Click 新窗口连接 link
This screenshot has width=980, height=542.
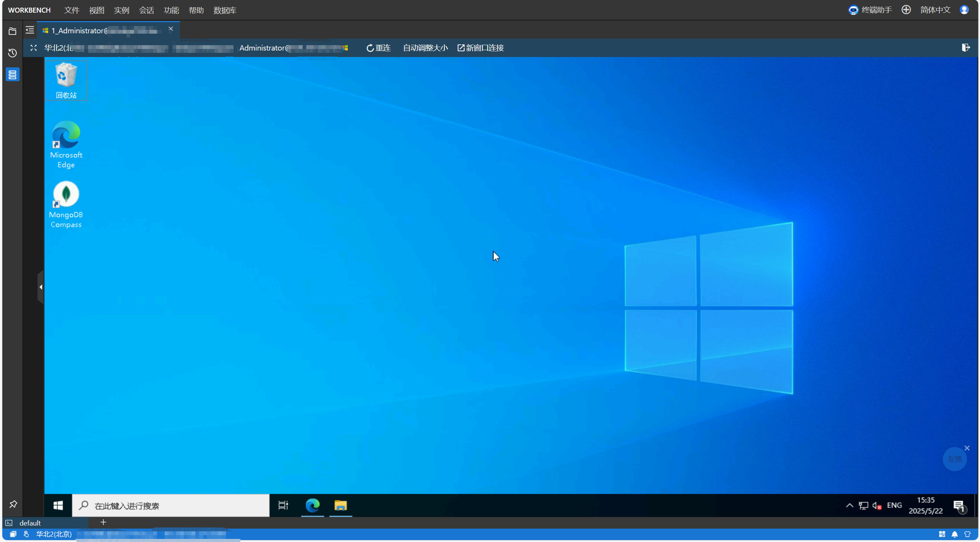[481, 48]
